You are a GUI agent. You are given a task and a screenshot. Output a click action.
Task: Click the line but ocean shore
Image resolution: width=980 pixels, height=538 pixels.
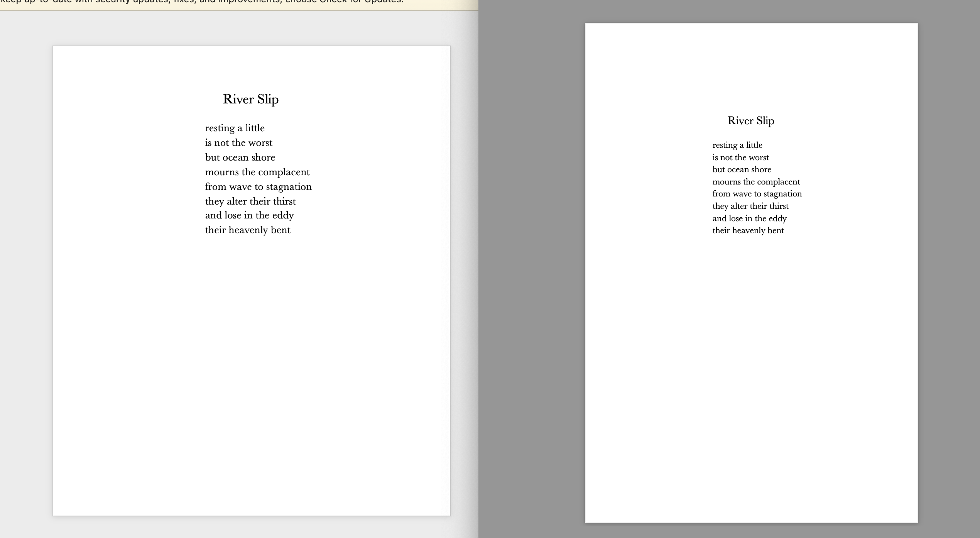[240, 157]
